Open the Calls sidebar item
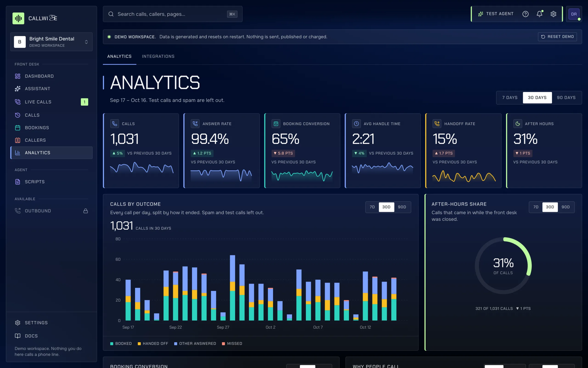This screenshot has width=588, height=368. 51,115
